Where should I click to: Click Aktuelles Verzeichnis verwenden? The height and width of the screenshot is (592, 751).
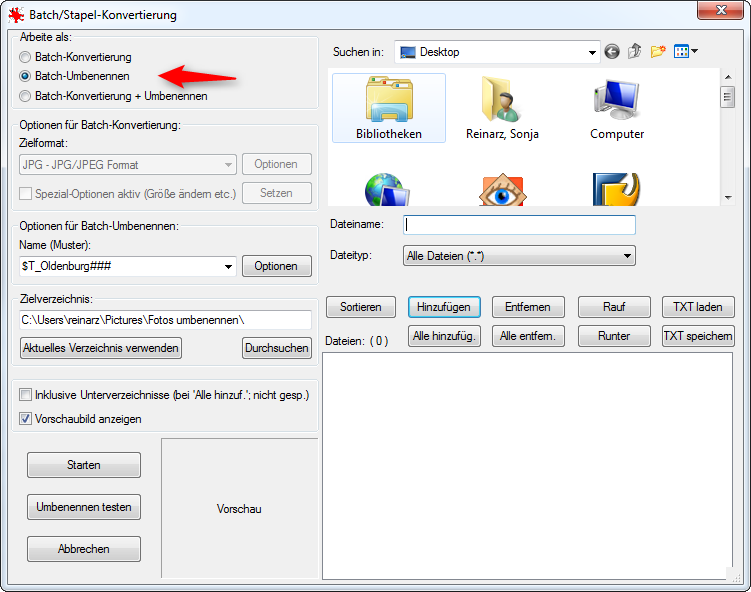click(x=101, y=348)
